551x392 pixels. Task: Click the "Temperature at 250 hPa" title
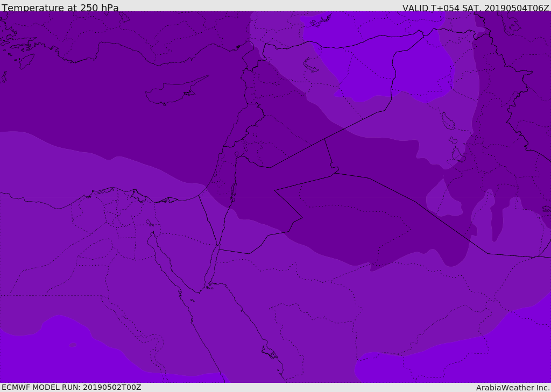(x=60, y=8)
